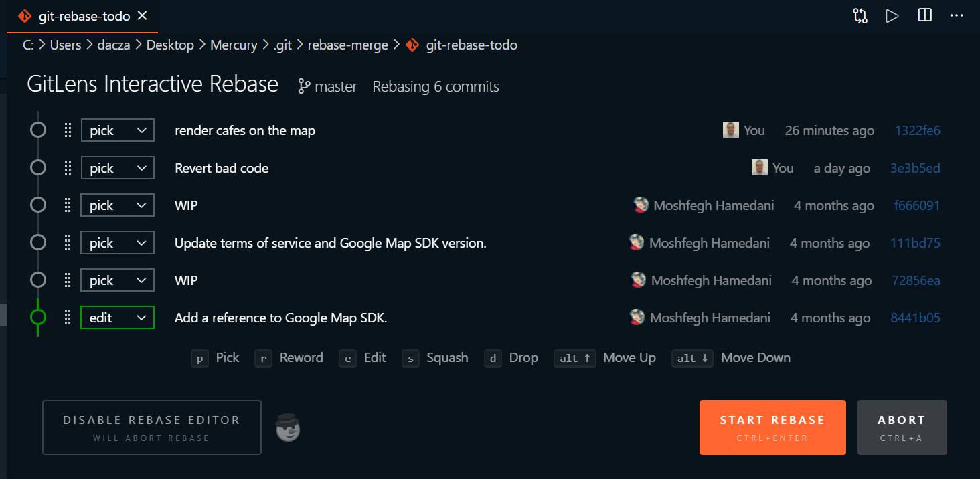980x479 pixels.
Task: Select the 'Revert bad code' commit message
Action: [222, 168]
